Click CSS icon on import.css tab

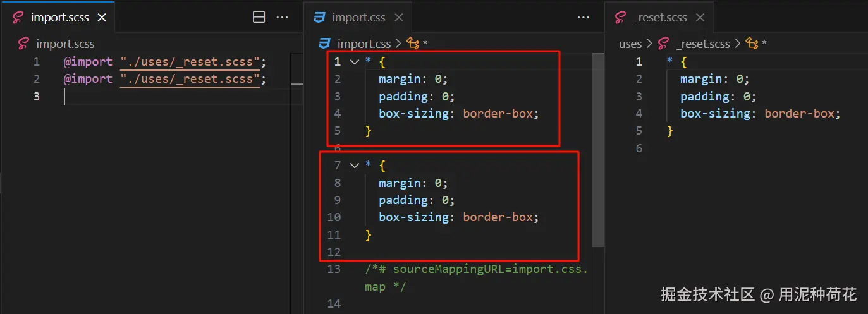pos(320,18)
